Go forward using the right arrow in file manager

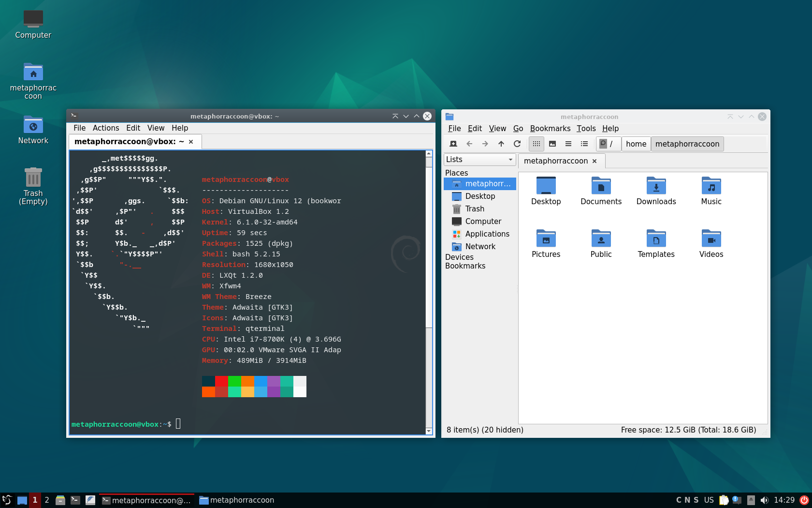(x=485, y=144)
